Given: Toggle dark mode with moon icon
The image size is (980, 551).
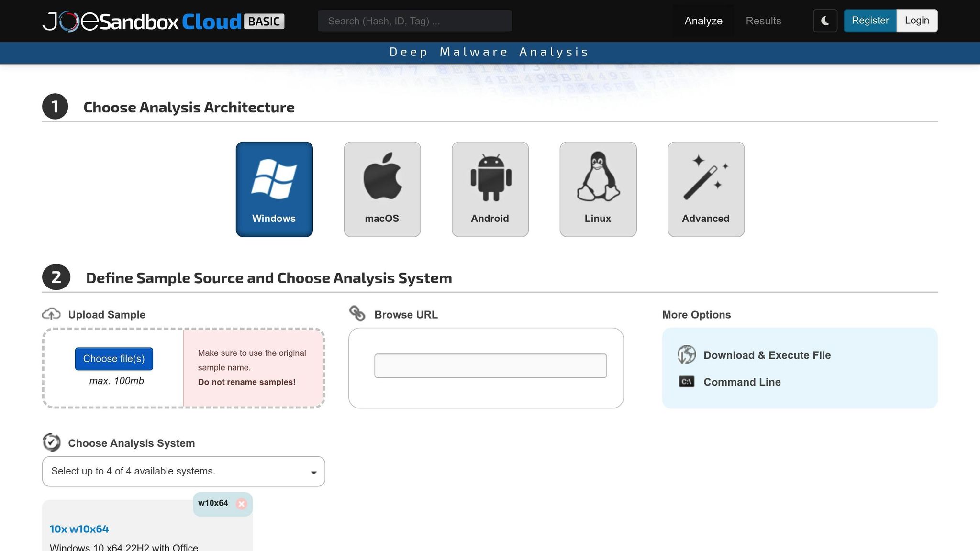Looking at the screenshot, I should pyautogui.click(x=825, y=21).
